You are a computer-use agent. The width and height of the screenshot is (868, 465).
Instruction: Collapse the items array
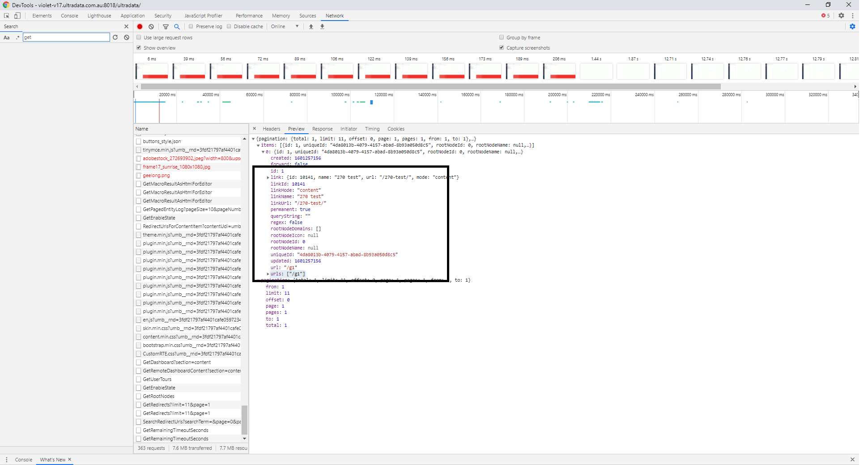tap(258, 145)
